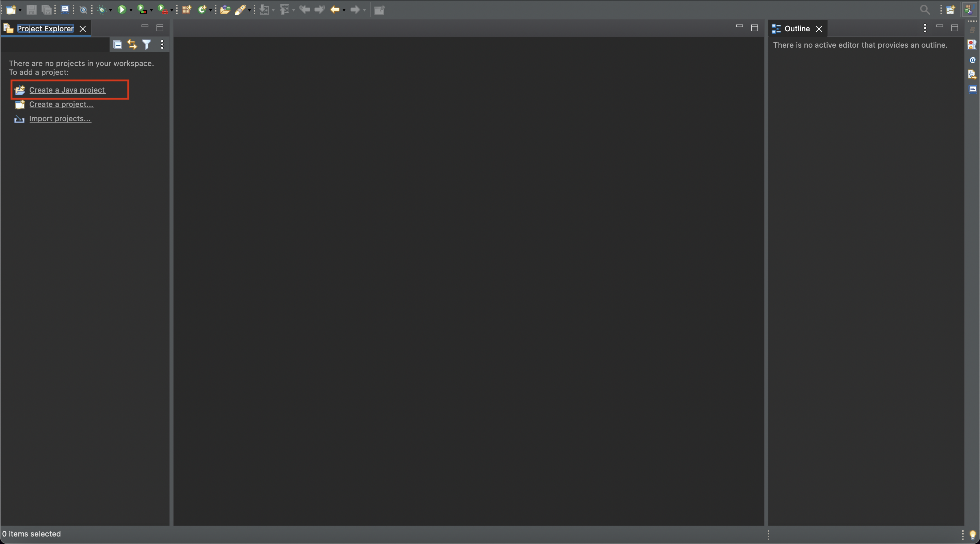Select the Project Explorer tab
This screenshot has width=980, height=544.
click(45, 29)
